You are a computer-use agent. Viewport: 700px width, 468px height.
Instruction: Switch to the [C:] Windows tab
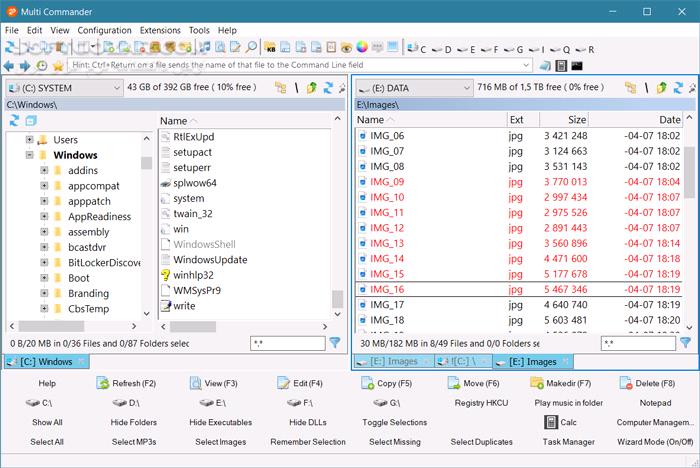click(46, 362)
